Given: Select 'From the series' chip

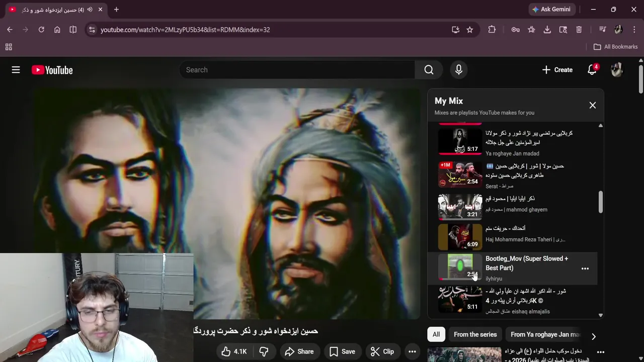Looking at the screenshot, I should click(475, 334).
